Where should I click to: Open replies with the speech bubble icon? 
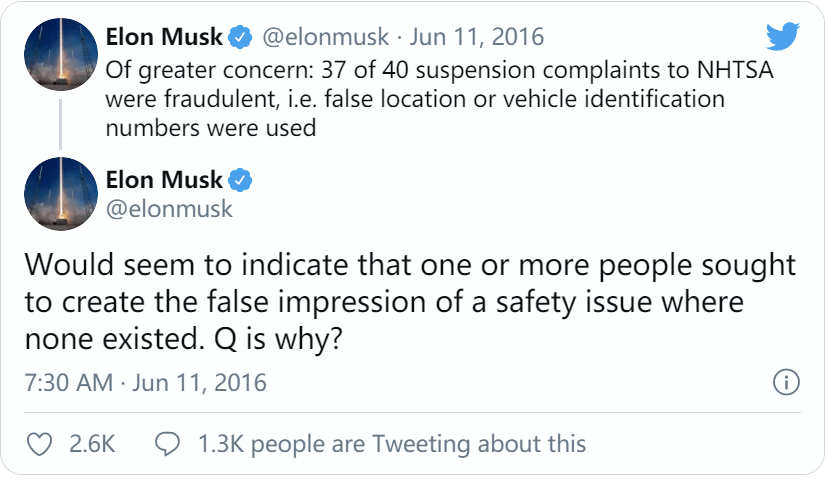168,444
